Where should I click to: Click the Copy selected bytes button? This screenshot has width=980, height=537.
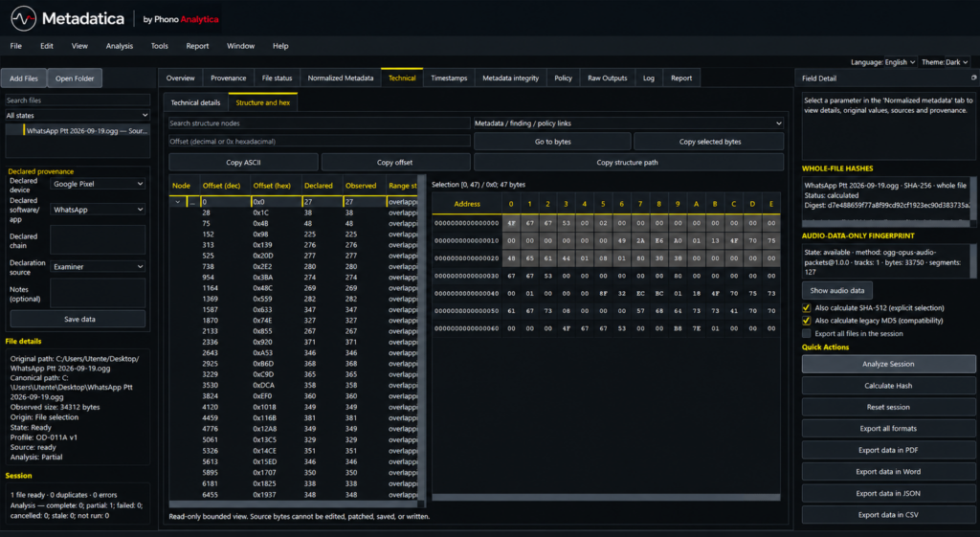[709, 142]
